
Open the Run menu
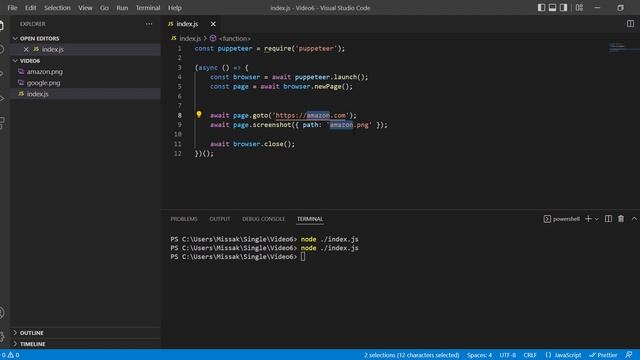(x=122, y=8)
